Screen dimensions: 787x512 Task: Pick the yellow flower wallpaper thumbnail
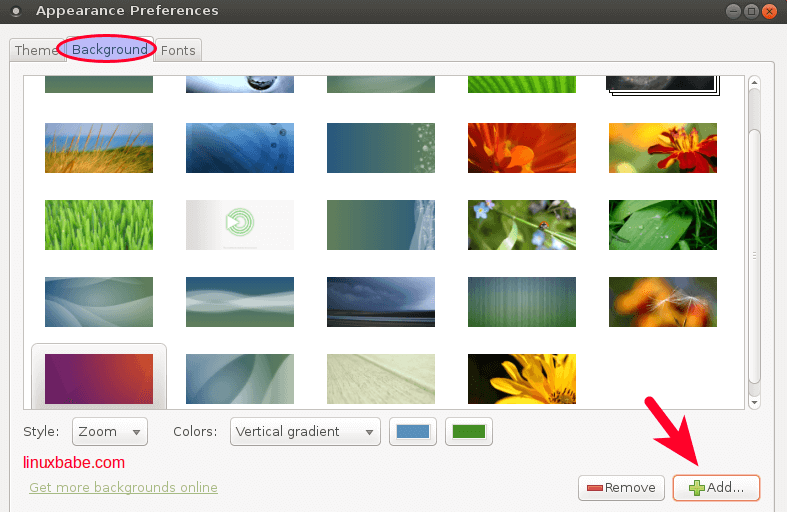[x=522, y=378]
